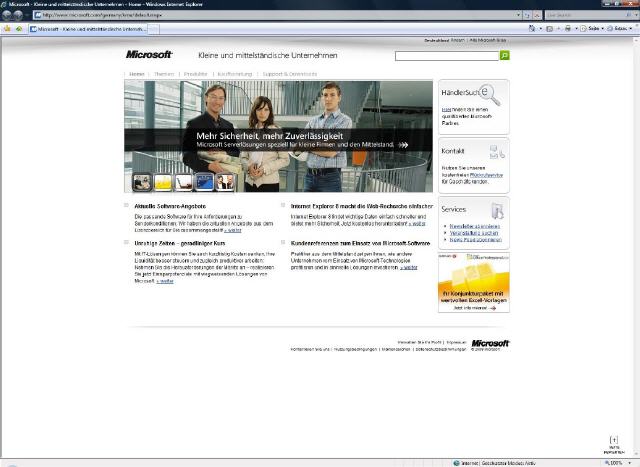Image resolution: width=640 pixels, height=467 pixels.
Task: Select the blue fourth banner thumbnail
Action: [x=204, y=181]
